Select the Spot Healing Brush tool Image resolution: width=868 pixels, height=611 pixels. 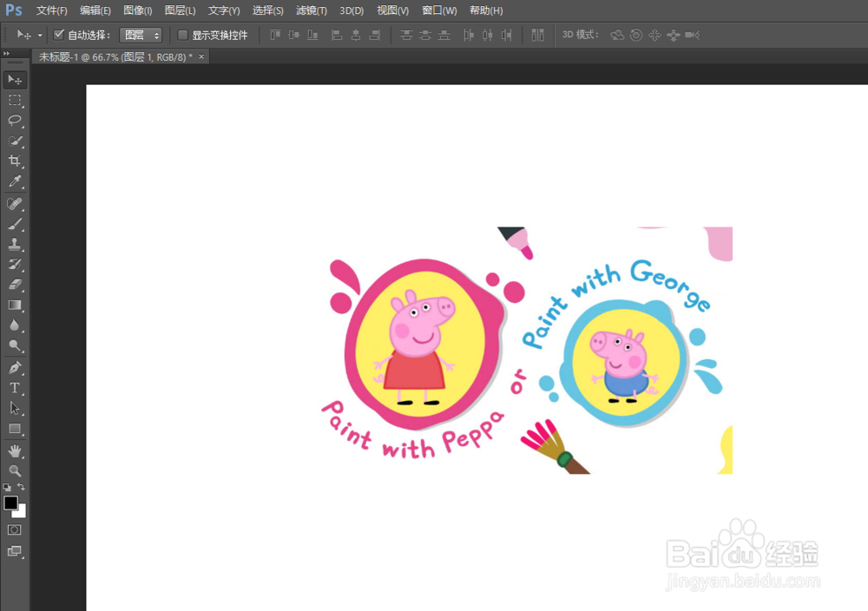pos(15,204)
